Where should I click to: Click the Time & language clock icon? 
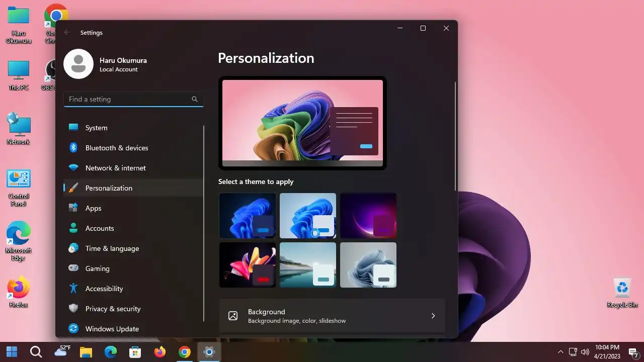coord(73,248)
